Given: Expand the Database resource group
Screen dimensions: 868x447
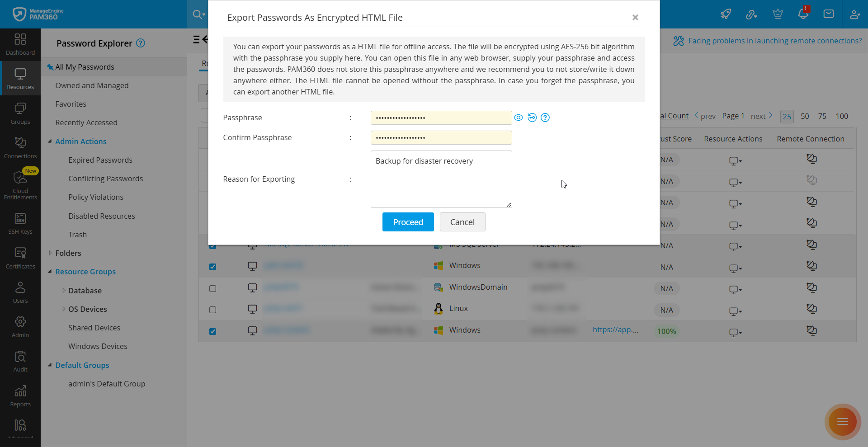Looking at the screenshot, I should point(64,290).
